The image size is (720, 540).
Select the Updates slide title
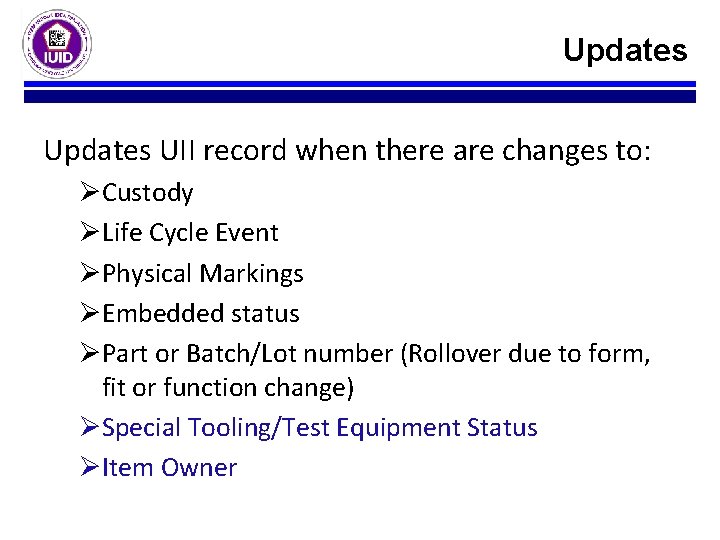coord(625,51)
